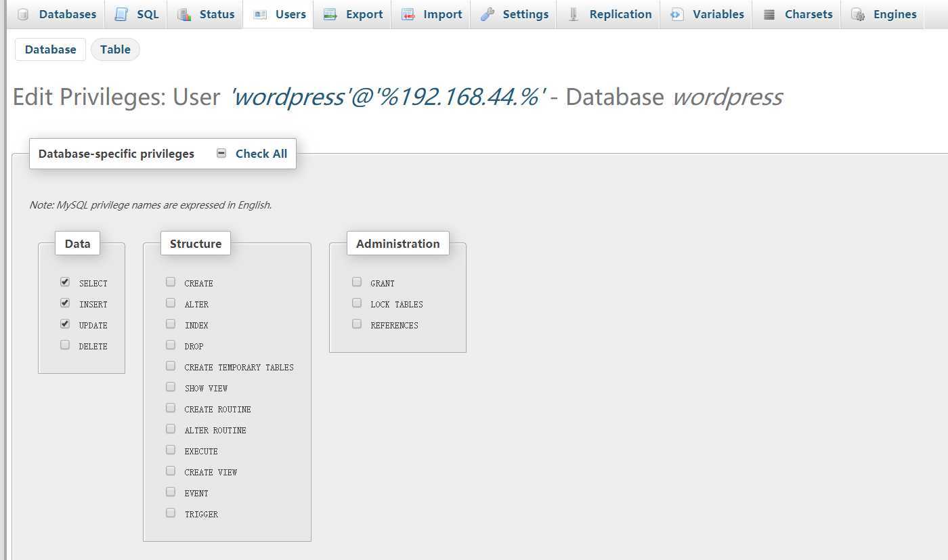Open the Settings tab
The image size is (948, 560).
(514, 14)
